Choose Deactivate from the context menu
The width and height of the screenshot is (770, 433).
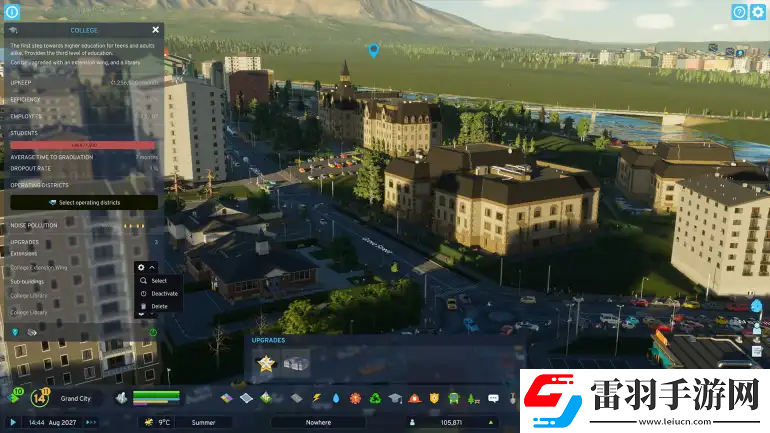click(x=164, y=294)
